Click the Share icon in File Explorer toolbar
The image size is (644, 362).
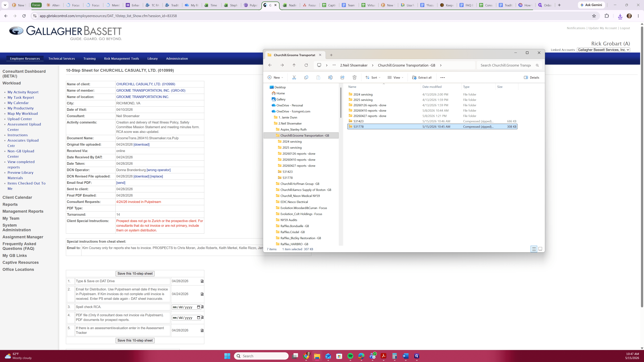tap(342, 77)
